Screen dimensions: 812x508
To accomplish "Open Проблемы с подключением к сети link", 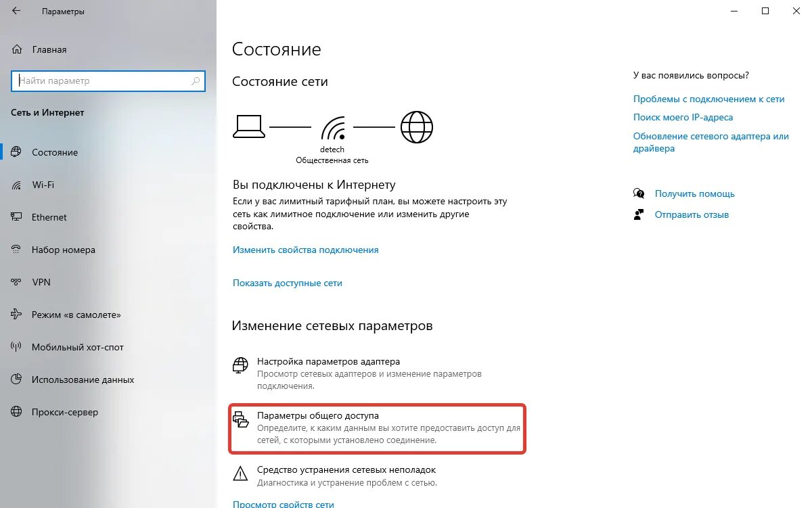I will coord(708,99).
